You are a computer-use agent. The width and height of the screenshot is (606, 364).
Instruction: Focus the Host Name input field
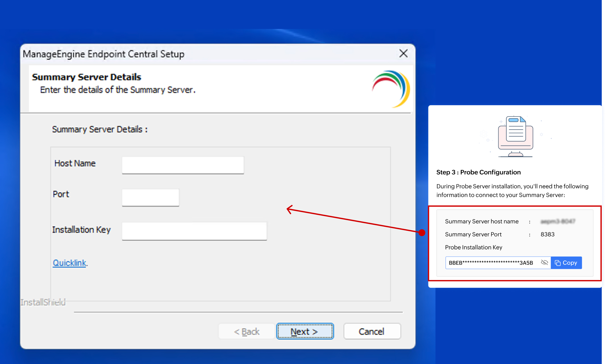tap(183, 165)
